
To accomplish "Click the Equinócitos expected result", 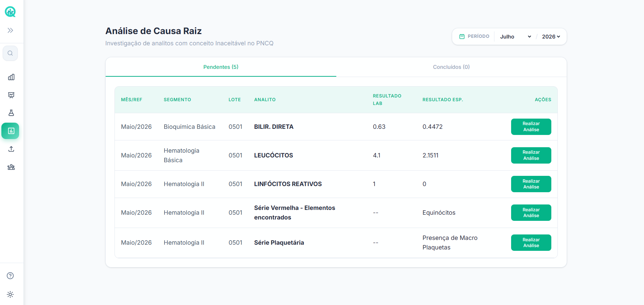I will [439, 213].
